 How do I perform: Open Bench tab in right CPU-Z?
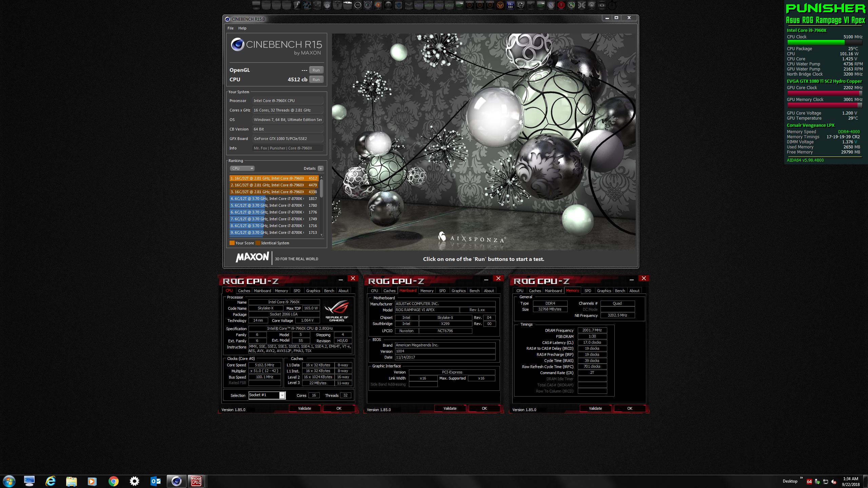click(620, 291)
